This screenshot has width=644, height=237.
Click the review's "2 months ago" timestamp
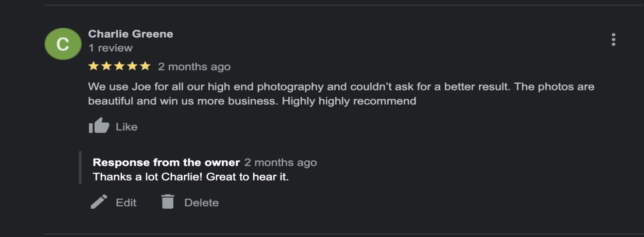click(194, 67)
